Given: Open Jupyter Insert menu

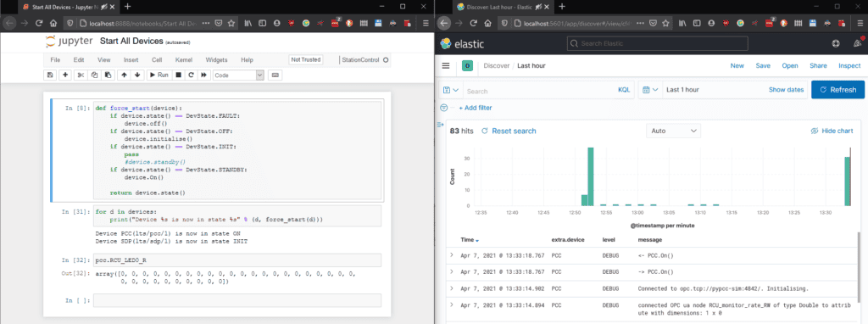Looking at the screenshot, I should (131, 60).
